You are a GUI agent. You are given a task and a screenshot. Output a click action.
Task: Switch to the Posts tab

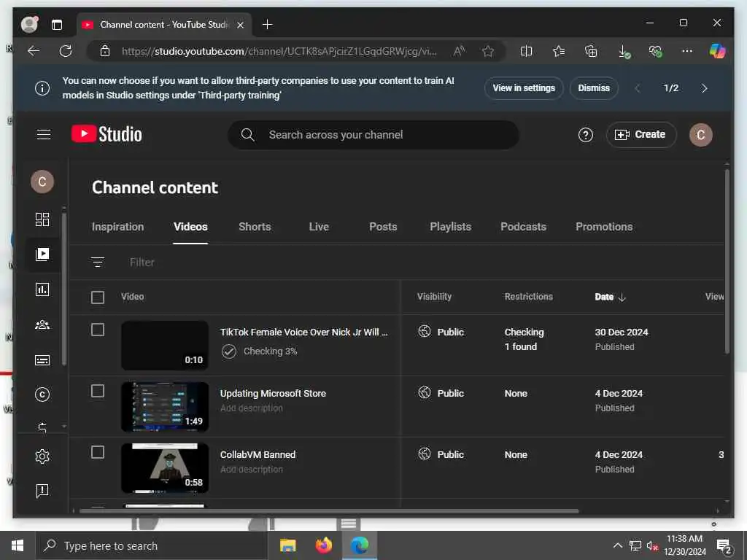coord(383,227)
